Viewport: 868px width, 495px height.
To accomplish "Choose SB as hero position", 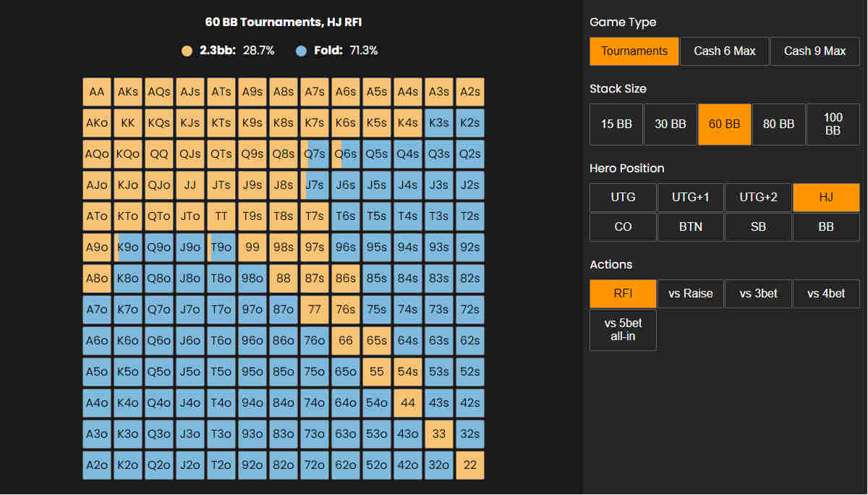I will coord(758,227).
